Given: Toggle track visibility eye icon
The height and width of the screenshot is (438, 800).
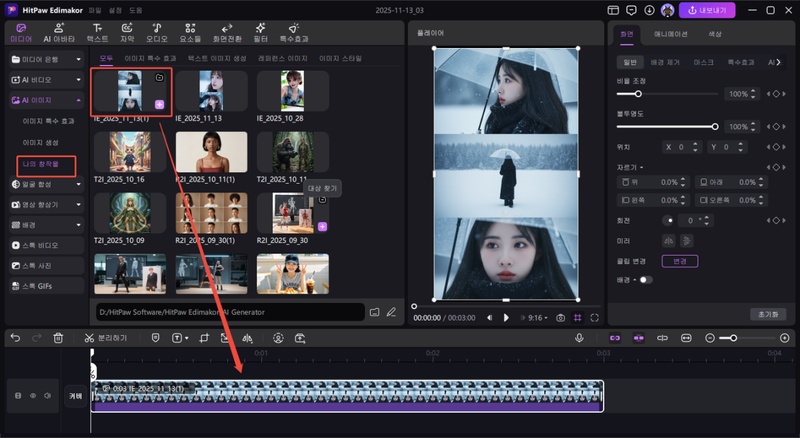Looking at the screenshot, I should pyautogui.click(x=32, y=396).
